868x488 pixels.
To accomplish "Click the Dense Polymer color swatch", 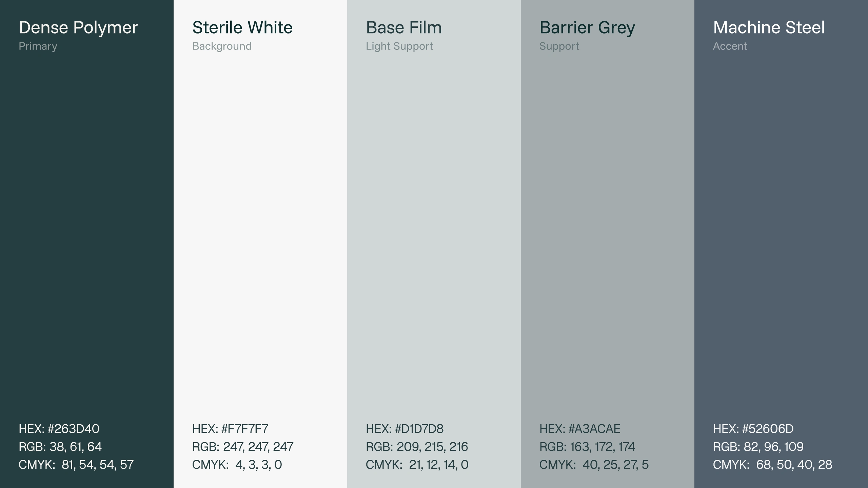I will pos(87,237).
